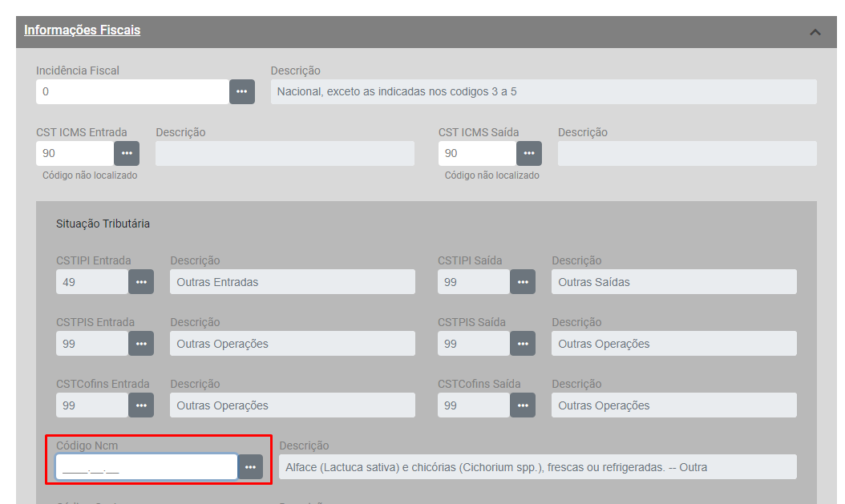The width and height of the screenshot is (845, 504).
Task: Click the CST ICMS Entrada code field
Action: click(75, 153)
